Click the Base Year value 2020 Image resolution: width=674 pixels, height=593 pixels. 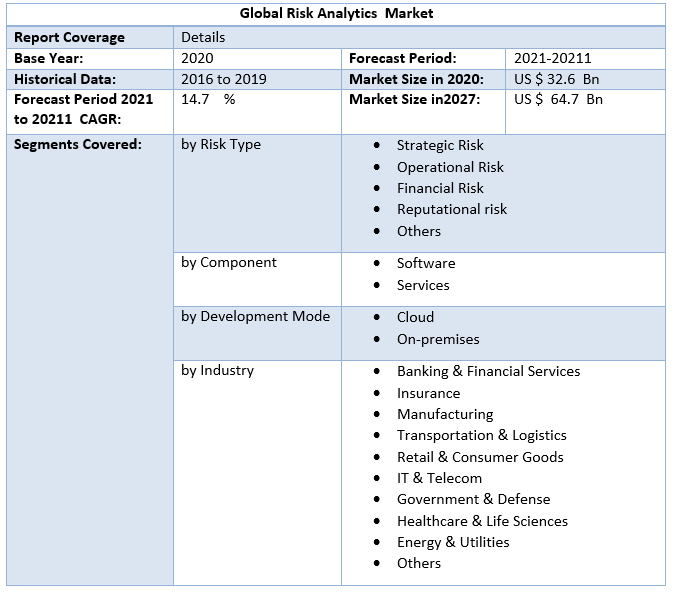(x=197, y=58)
